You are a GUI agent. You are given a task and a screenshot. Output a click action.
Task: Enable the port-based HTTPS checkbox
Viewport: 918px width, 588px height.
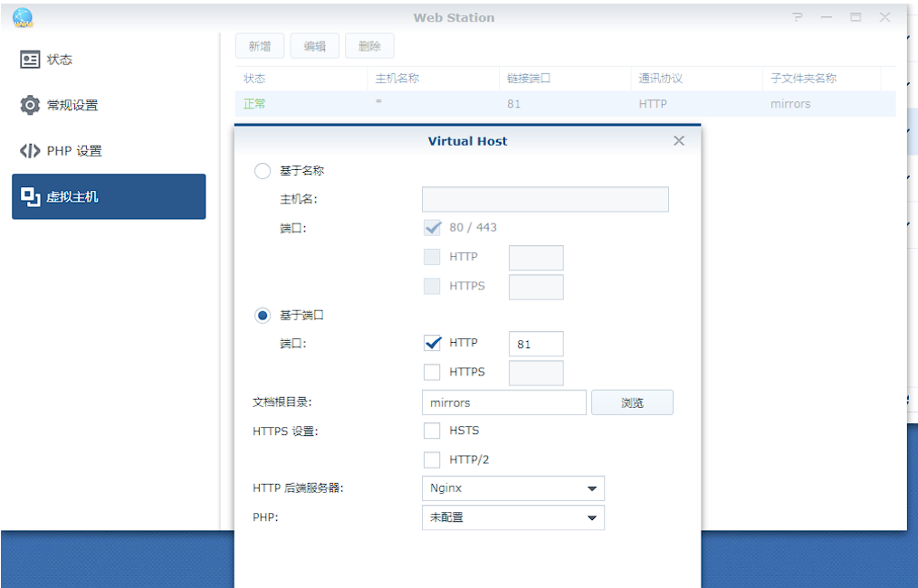pos(432,372)
